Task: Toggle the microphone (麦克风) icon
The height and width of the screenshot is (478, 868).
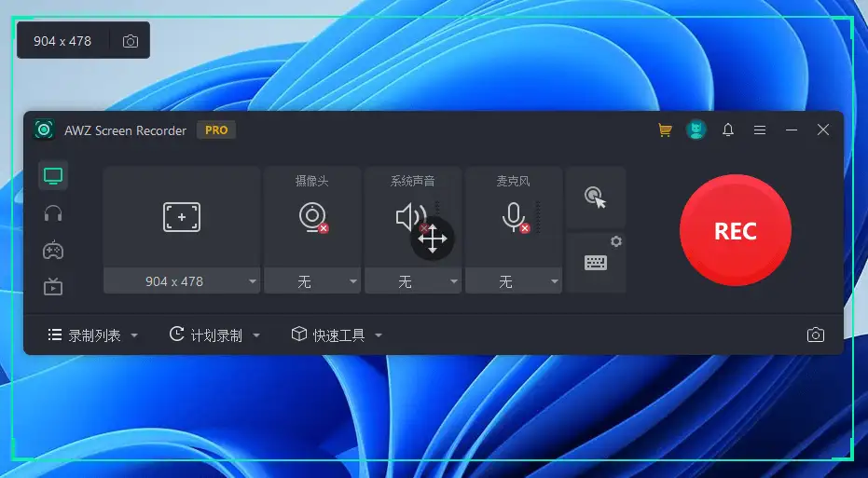Action: pyautogui.click(x=515, y=217)
